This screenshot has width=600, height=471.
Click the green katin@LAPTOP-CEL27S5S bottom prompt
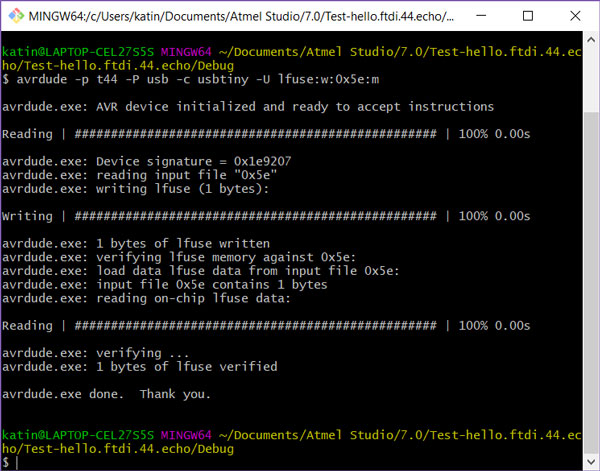[x=78, y=435]
